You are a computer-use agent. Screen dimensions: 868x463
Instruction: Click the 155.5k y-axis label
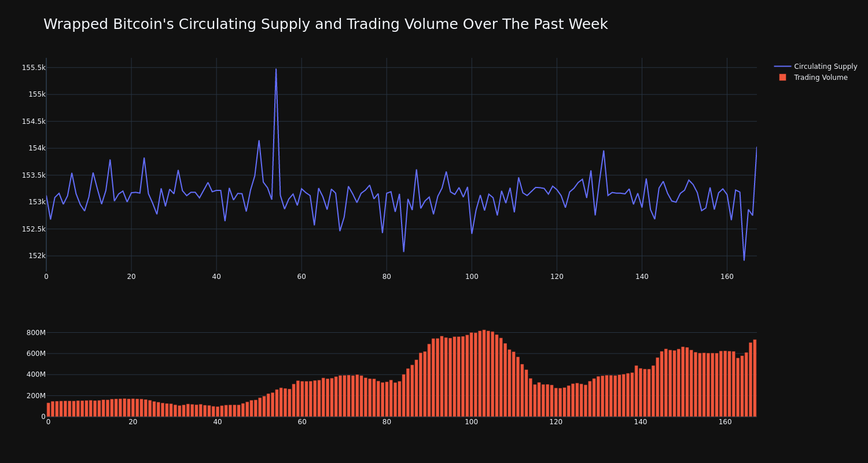[34, 68]
